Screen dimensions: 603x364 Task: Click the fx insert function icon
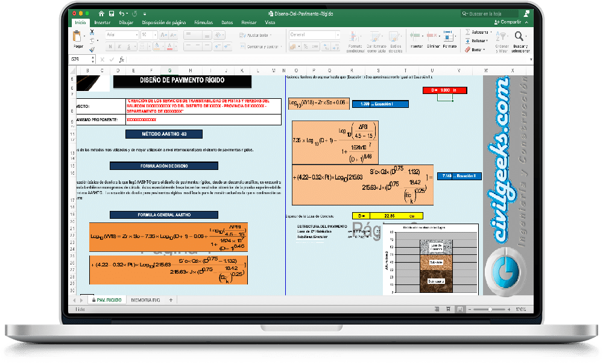(x=122, y=60)
